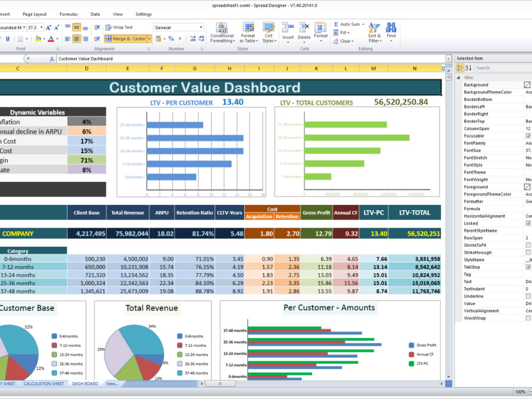Sort properties alphabetically
Screen dimensions: 532x399
[469, 68]
